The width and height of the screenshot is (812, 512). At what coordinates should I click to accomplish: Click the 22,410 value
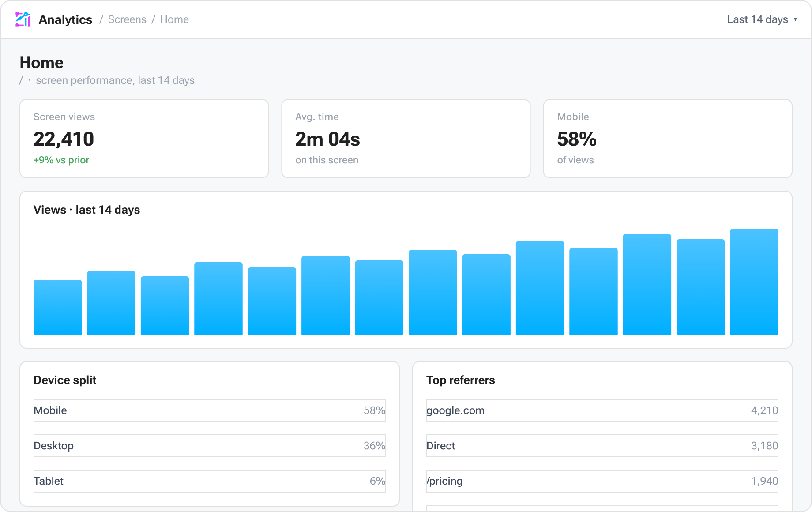pos(64,139)
